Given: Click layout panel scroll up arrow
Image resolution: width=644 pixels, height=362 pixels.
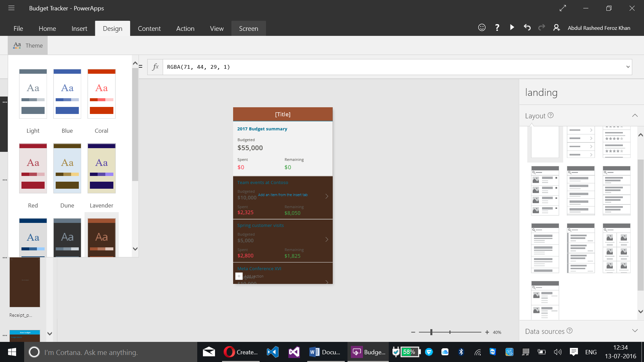Looking at the screenshot, I should pos(641,135).
